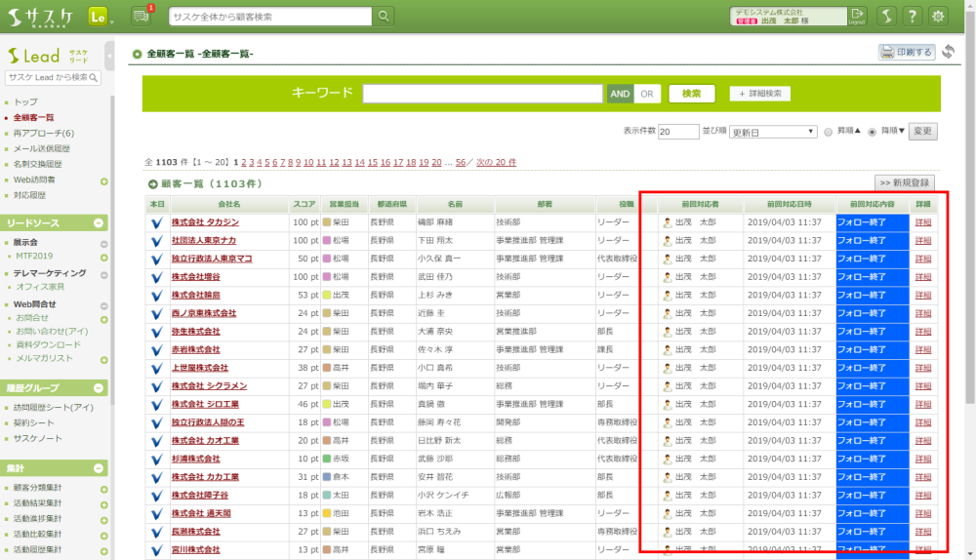Toggle the OR search mode
The width and height of the screenshot is (976, 560).
[646, 94]
